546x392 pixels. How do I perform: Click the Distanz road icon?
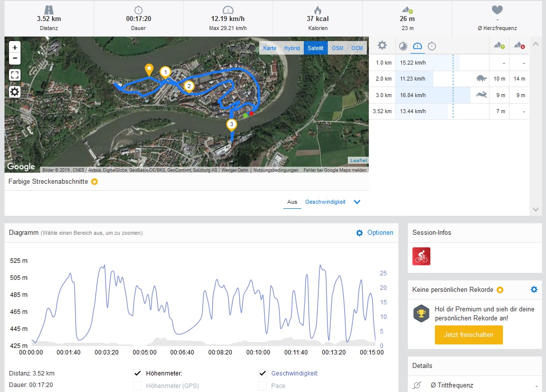[49, 10]
